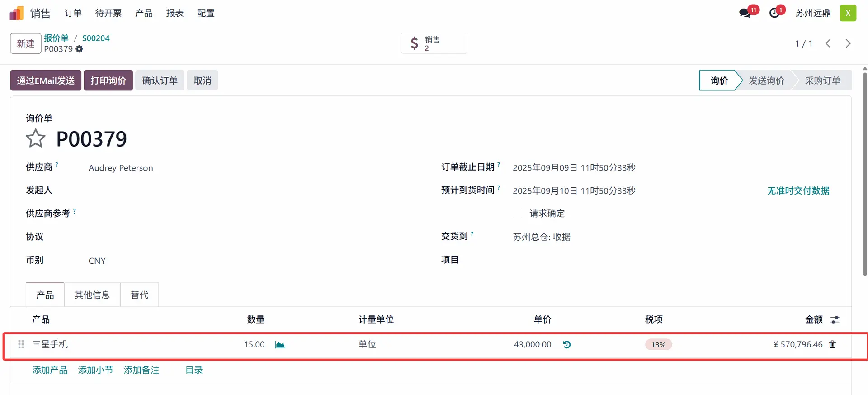Open column settings adjuster icon in table header
The width and height of the screenshot is (868, 395).
click(x=835, y=320)
